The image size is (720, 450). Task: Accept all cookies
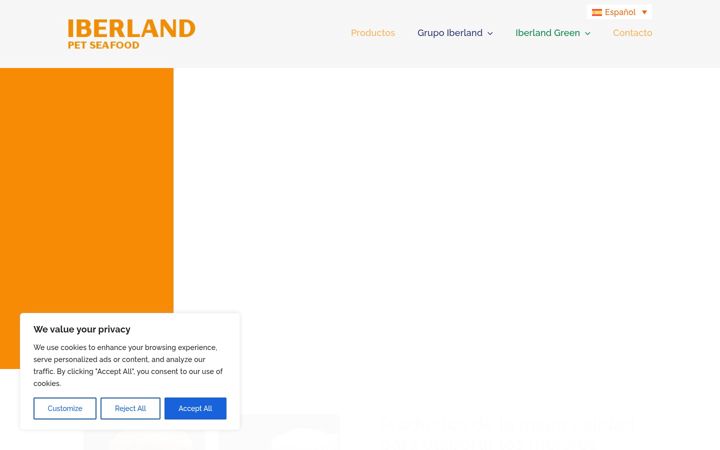pyautogui.click(x=195, y=408)
